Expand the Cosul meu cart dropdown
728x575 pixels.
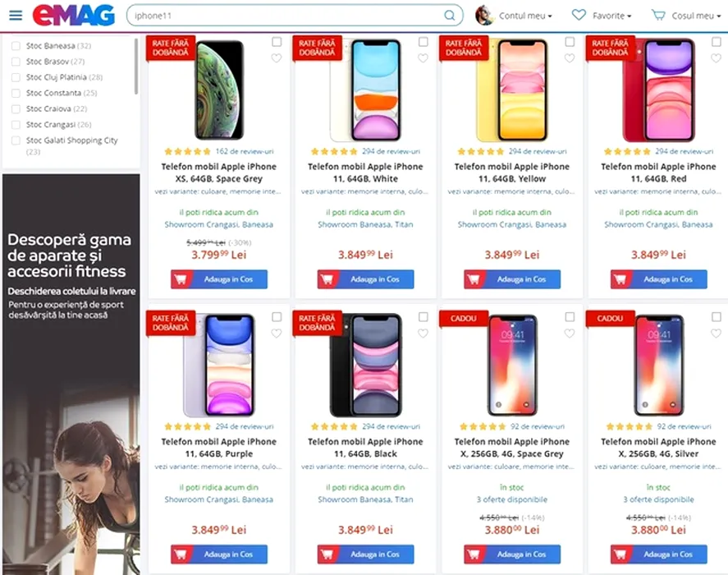[x=695, y=16]
